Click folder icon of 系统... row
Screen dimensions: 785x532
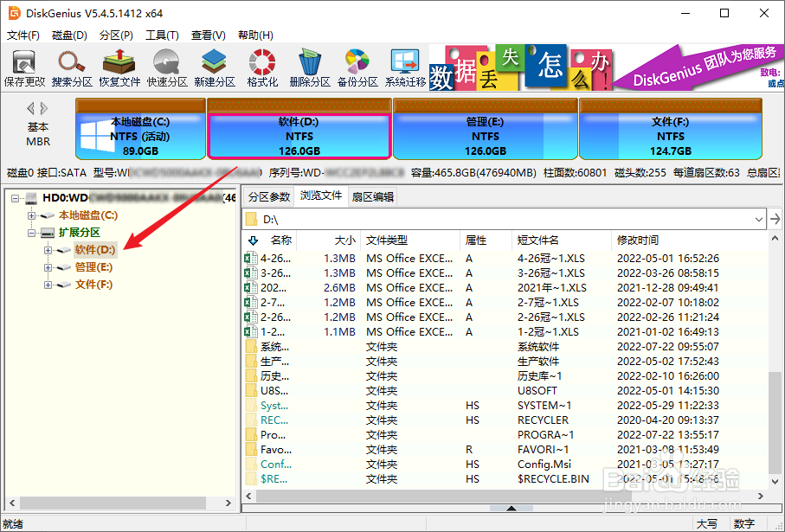point(251,346)
